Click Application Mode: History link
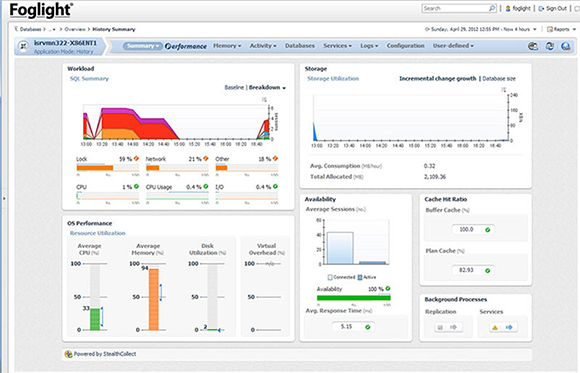580x373 pixels. coord(64,52)
